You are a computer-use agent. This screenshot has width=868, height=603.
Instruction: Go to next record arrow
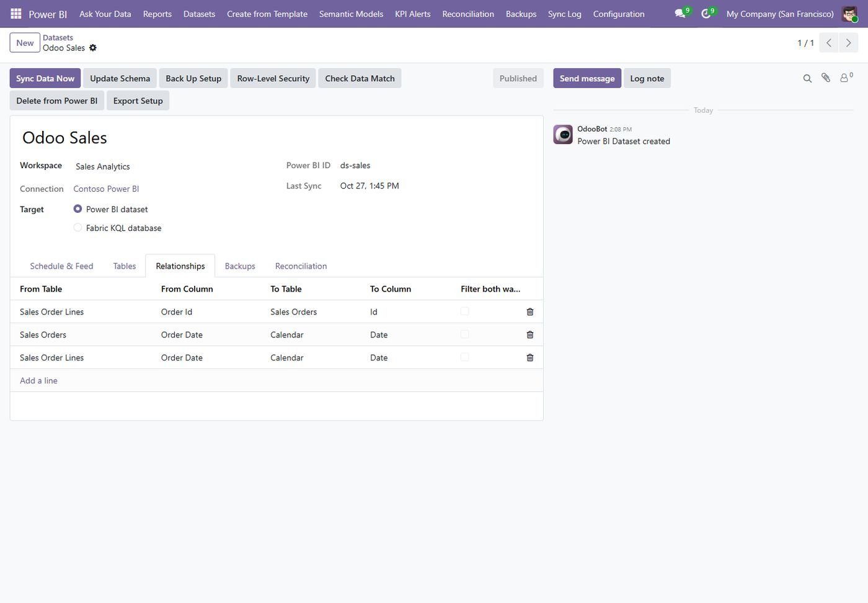click(x=849, y=43)
